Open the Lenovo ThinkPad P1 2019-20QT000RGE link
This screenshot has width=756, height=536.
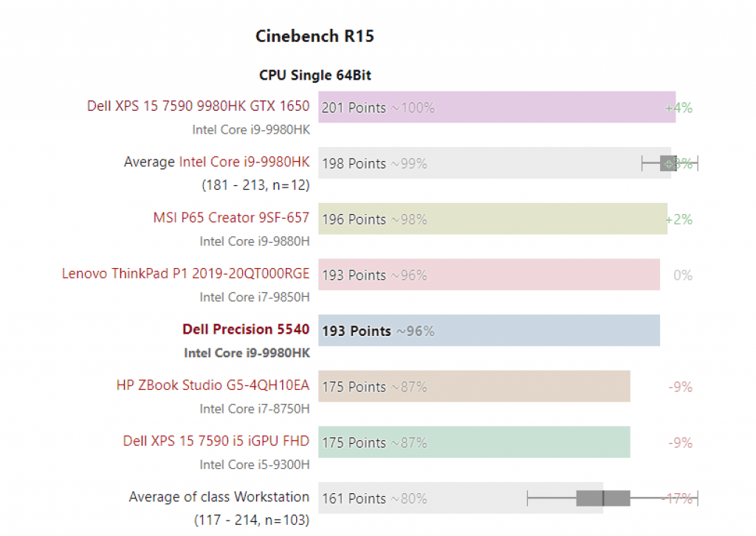pos(185,274)
